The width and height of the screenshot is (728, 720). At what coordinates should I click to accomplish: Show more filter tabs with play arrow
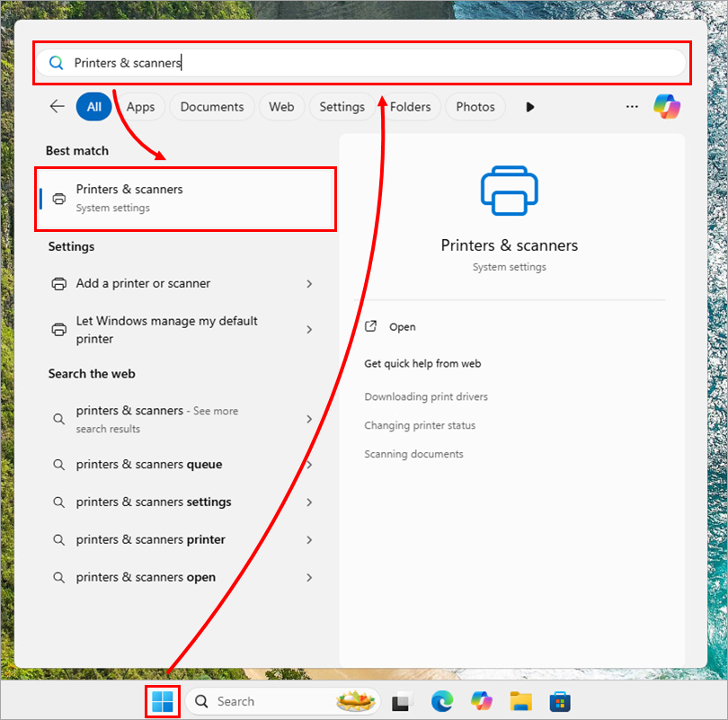coord(530,107)
